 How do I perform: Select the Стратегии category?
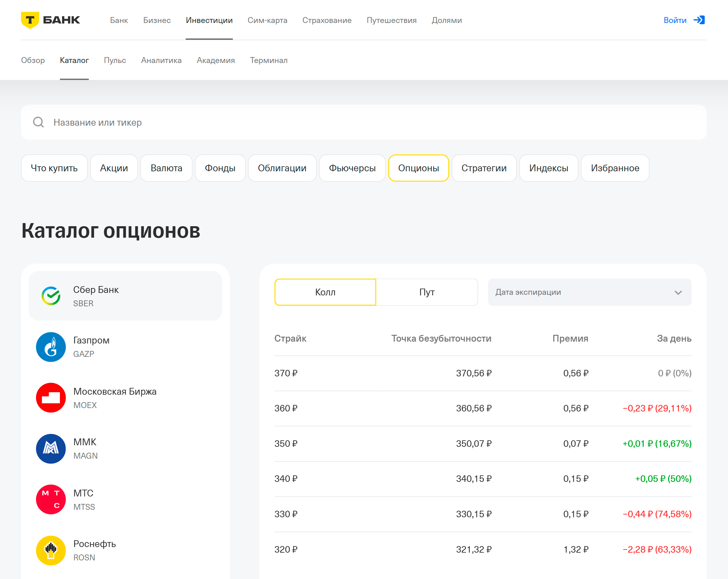[x=484, y=168]
